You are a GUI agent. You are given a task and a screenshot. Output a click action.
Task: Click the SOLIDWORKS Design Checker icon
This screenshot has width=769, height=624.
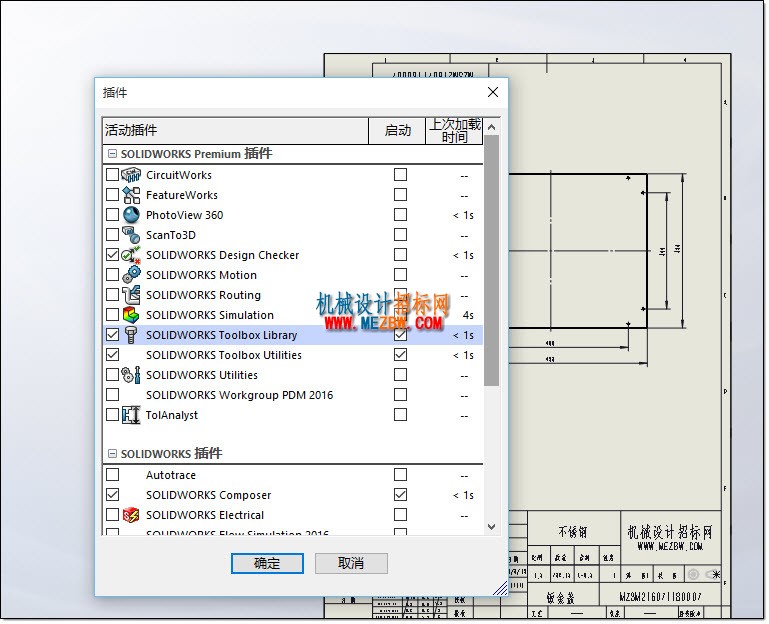[131, 255]
